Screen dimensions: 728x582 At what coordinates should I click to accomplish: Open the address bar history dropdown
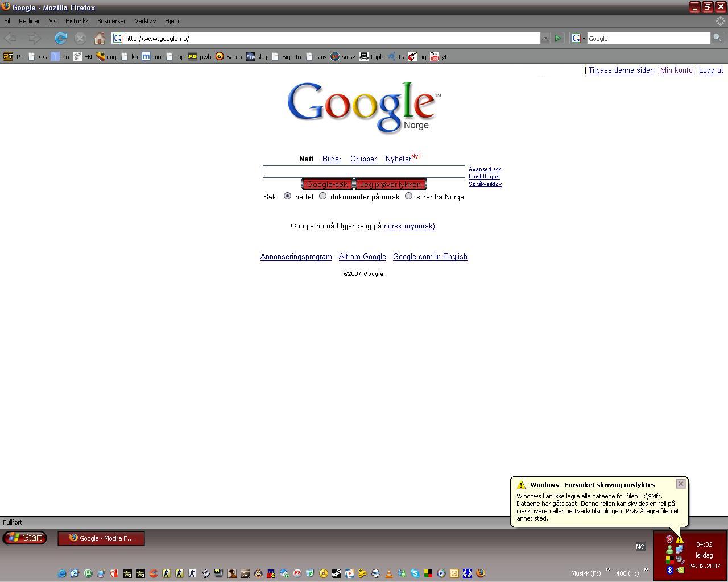tap(545, 38)
